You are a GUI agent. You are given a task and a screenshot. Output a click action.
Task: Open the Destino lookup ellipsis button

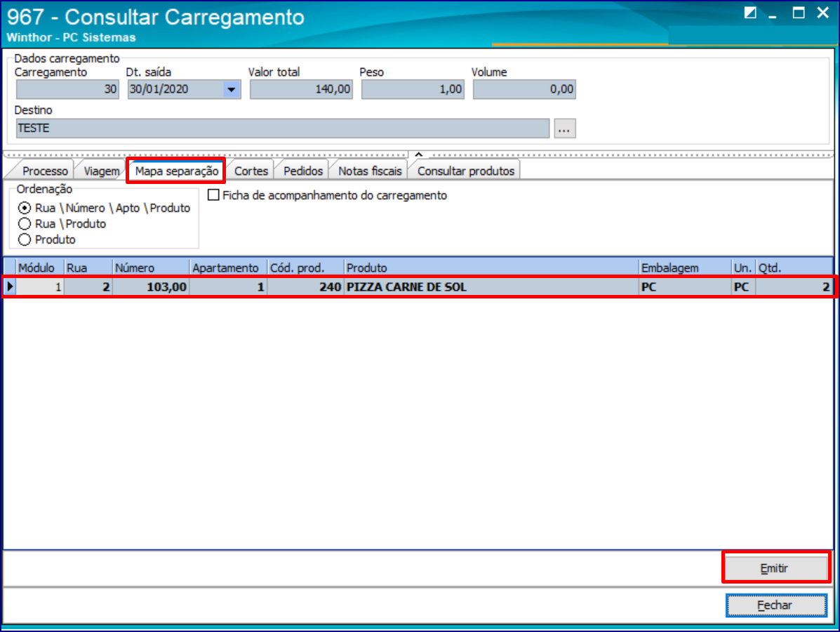coord(565,129)
